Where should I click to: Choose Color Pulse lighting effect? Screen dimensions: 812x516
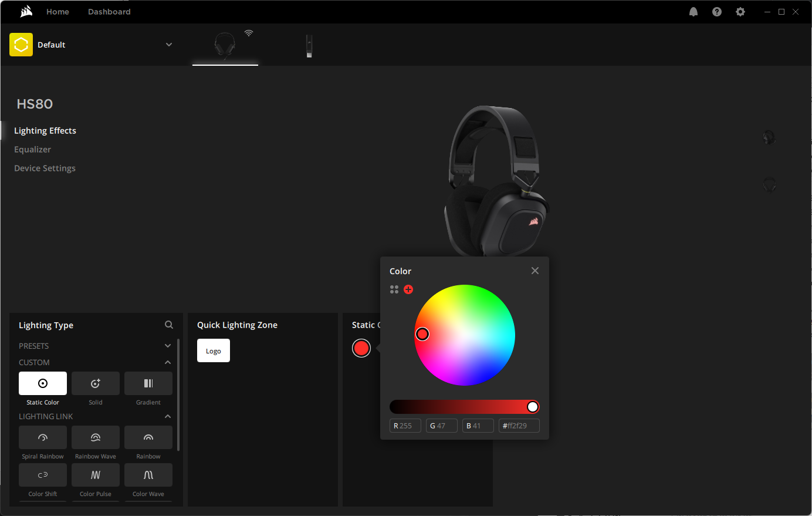96,475
